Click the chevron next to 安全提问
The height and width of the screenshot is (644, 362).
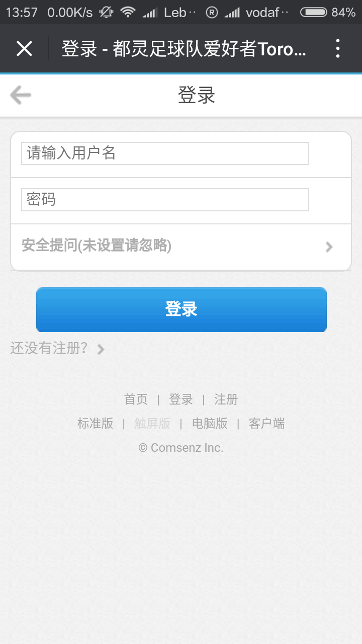tap(329, 247)
